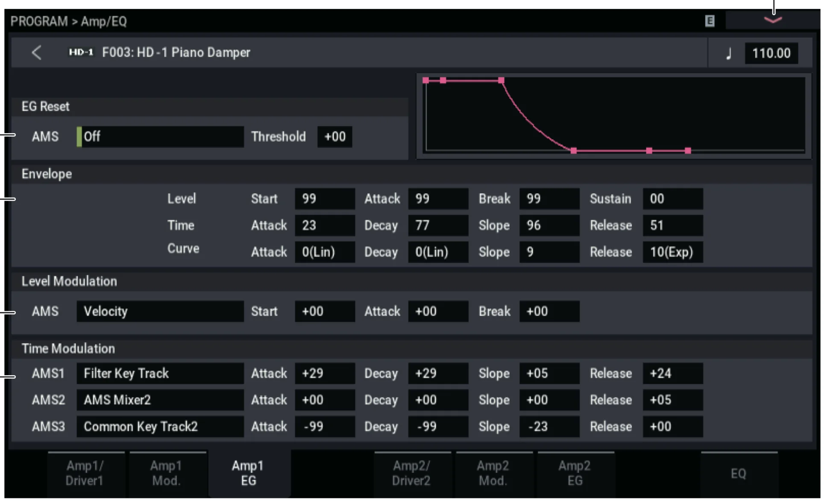The width and height of the screenshot is (824, 504).
Task: Open the AMS3 Common Key Track2 selector
Action: [x=160, y=426]
